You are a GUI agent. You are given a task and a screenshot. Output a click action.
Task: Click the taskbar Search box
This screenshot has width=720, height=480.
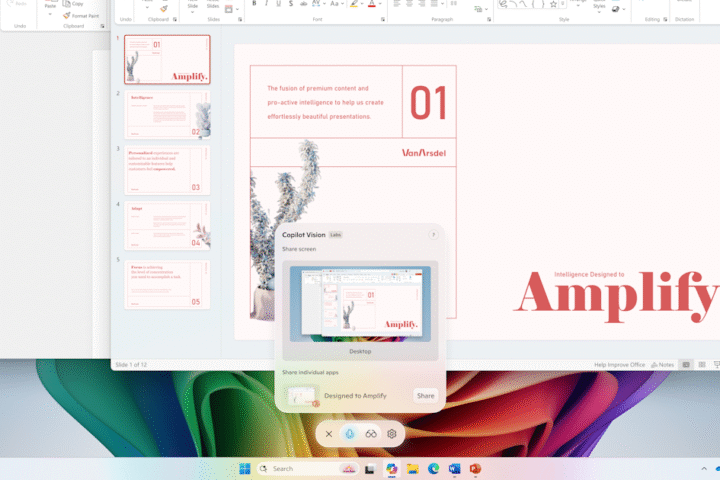tap(308, 469)
